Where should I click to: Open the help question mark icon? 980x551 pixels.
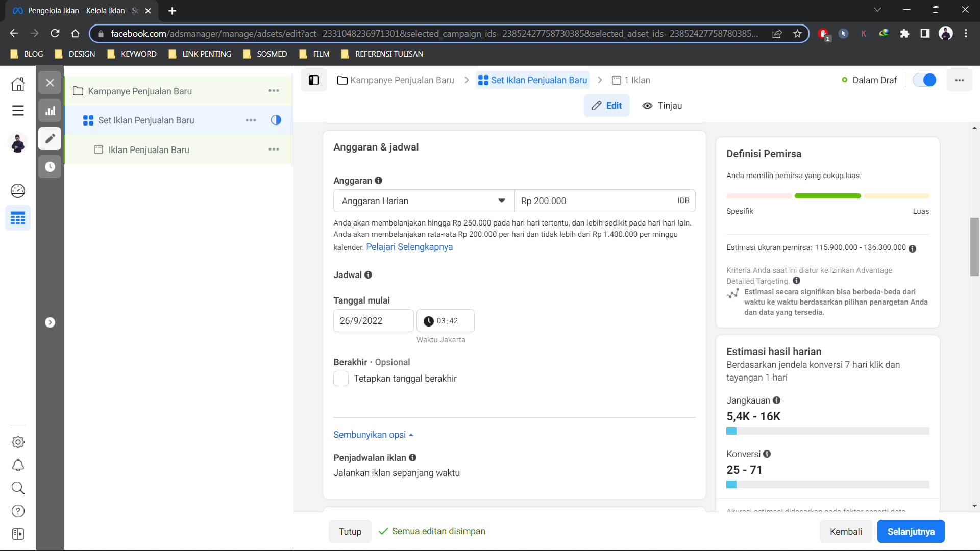(x=18, y=511)
